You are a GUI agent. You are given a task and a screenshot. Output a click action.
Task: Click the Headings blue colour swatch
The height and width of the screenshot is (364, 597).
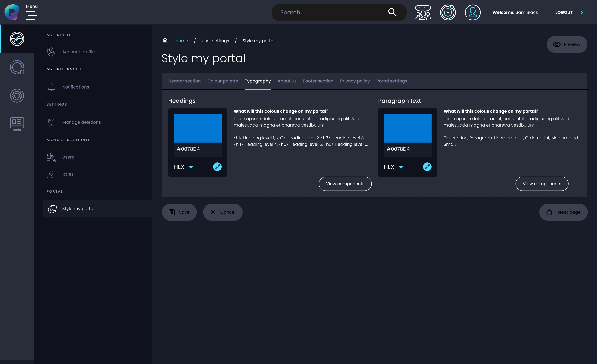click(x=197, y=128)
